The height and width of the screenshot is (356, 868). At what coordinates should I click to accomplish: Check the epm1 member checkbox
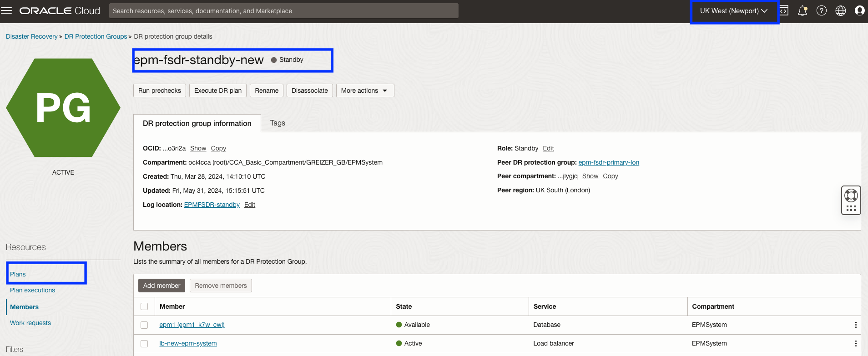point(144,325)
